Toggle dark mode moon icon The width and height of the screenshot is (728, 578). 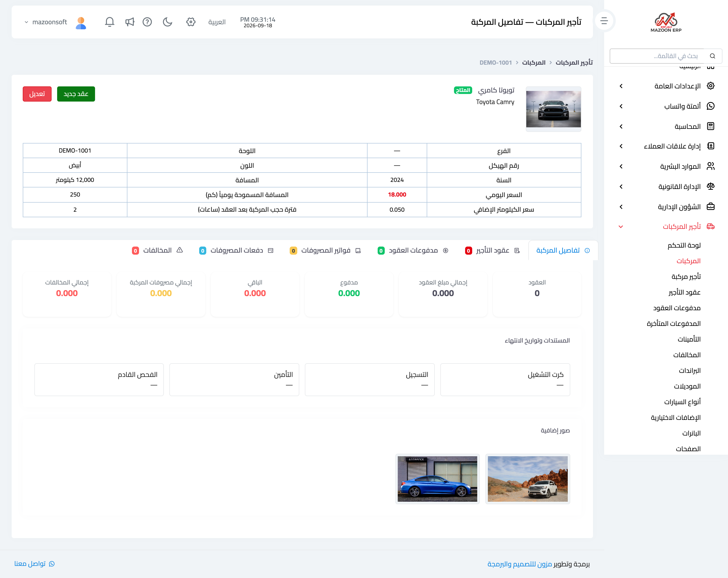pyautogui.click(x=168, y=22)
